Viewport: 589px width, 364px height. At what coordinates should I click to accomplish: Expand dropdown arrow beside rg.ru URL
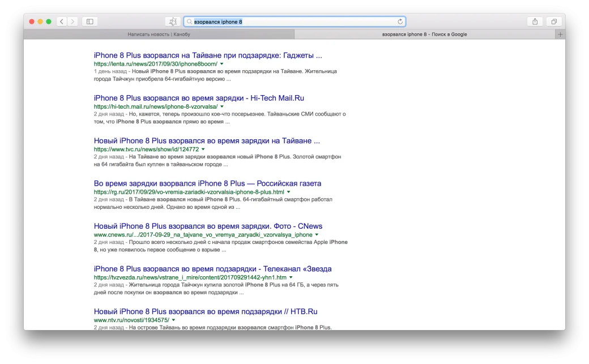click(x=288, y=192)
